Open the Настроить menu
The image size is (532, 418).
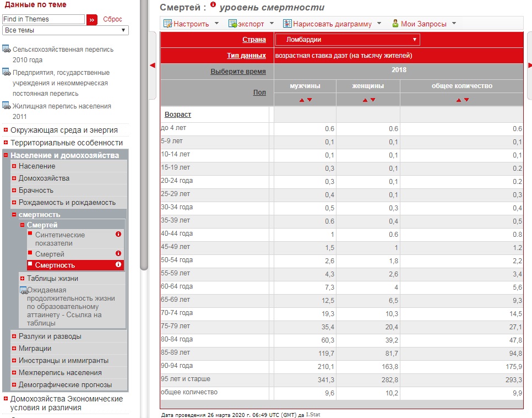click(216, 24)
